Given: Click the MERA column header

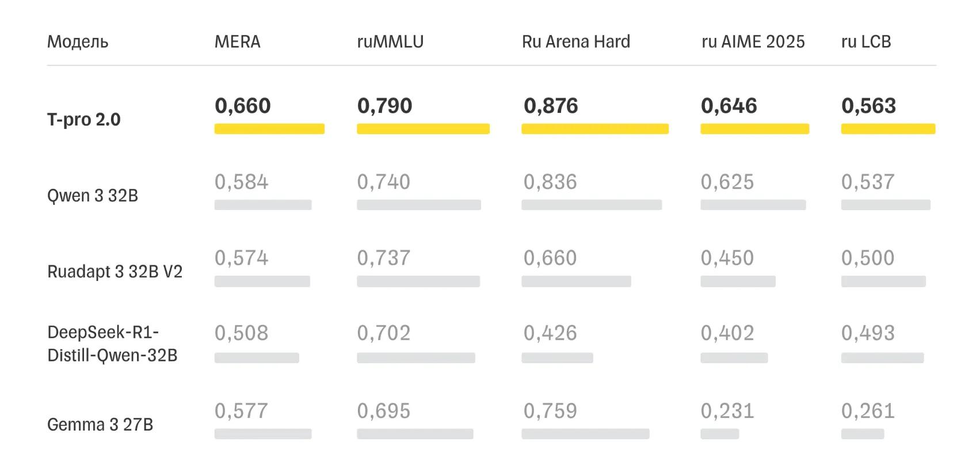Looking at the screenshot, I should pyautogui.click(x=237, y=41).
